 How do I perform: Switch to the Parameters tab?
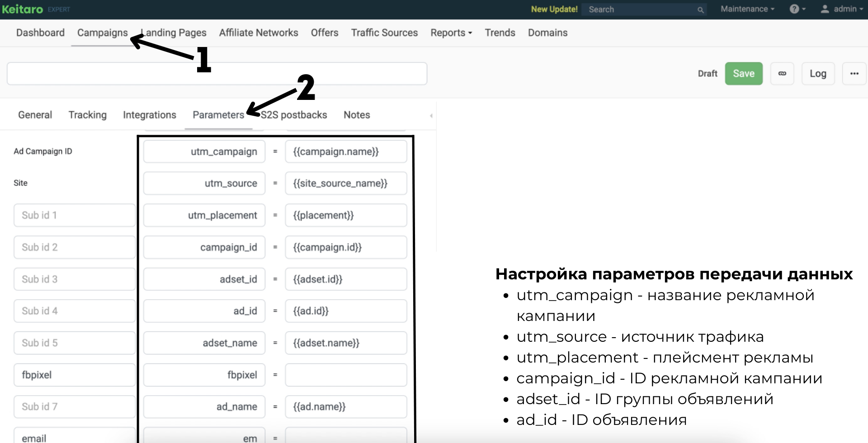[218, 115]
